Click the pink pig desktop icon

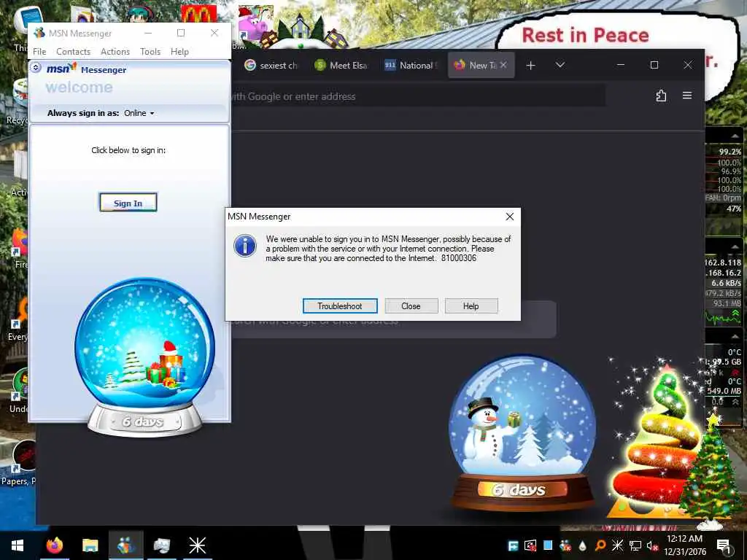tap(255, 24)
